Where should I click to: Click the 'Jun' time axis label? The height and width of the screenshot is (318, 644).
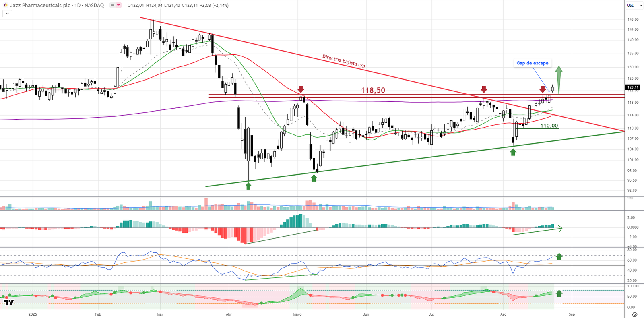coord(366,314)
